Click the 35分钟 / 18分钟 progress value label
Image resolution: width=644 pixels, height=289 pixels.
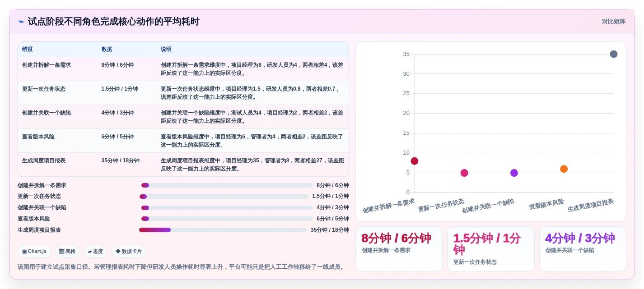[330, 230]
